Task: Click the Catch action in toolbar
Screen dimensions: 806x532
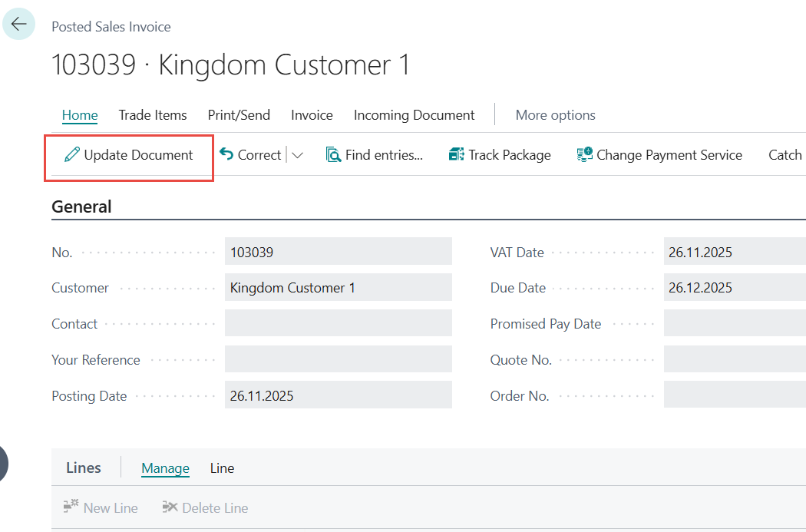Action: coord(785,155)
